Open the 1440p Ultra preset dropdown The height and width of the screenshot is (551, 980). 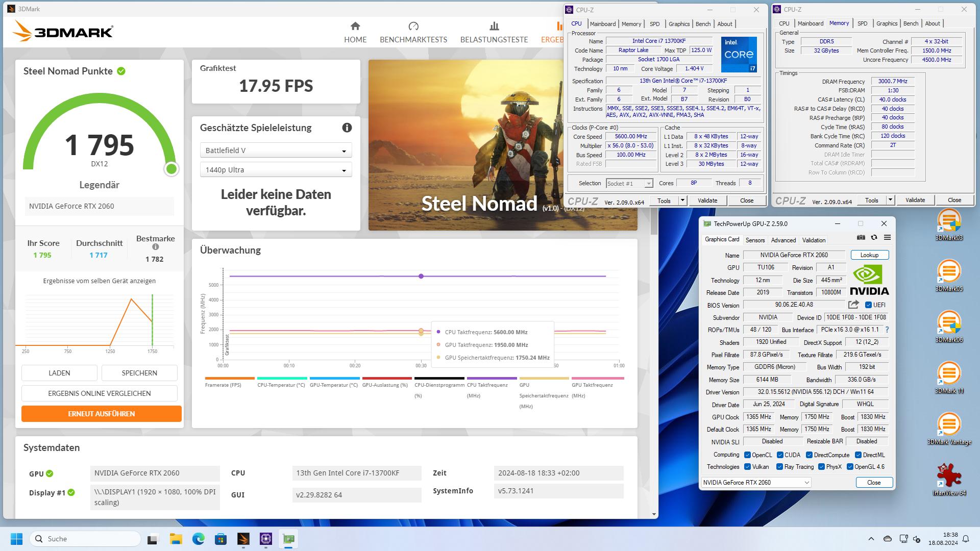pos(276,170)
